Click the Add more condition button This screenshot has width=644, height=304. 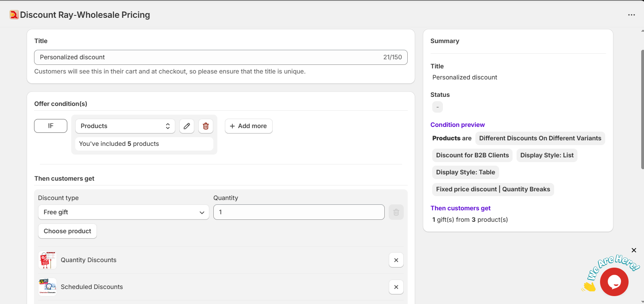point(249,126)
